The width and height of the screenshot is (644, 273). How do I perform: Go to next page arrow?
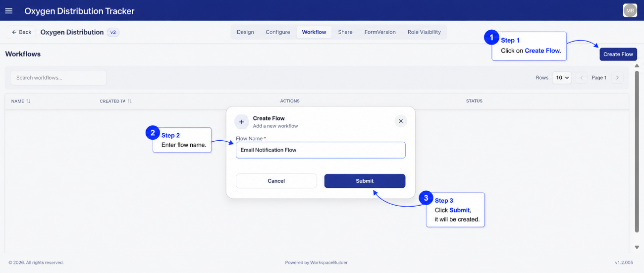click(x=617, y=78)
